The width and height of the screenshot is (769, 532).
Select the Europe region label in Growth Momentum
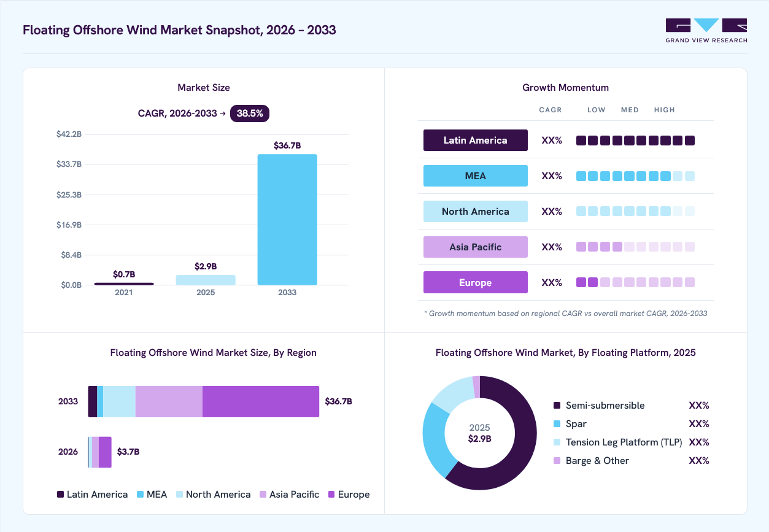476,282
